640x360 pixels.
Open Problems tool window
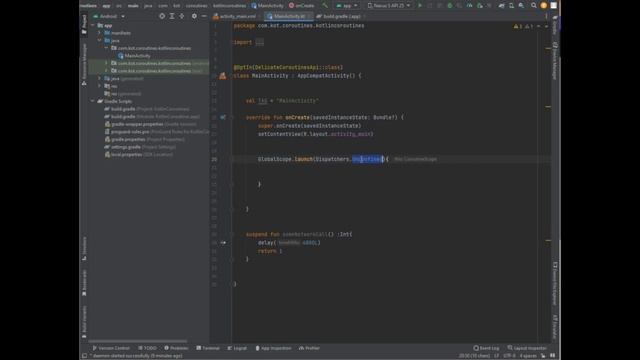pyautogui.click(x=176, y=348)
